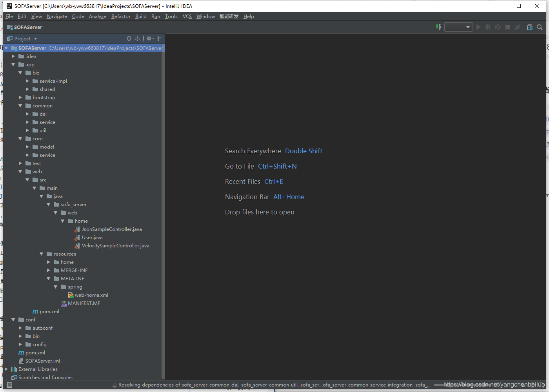Open the Refactor menu

coord(121,16)
